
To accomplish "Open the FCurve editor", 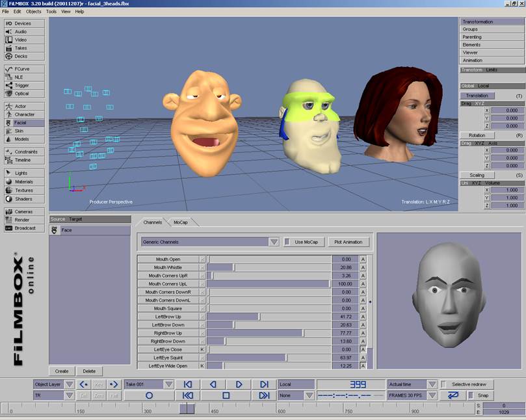I will click(x=24, y=69).
